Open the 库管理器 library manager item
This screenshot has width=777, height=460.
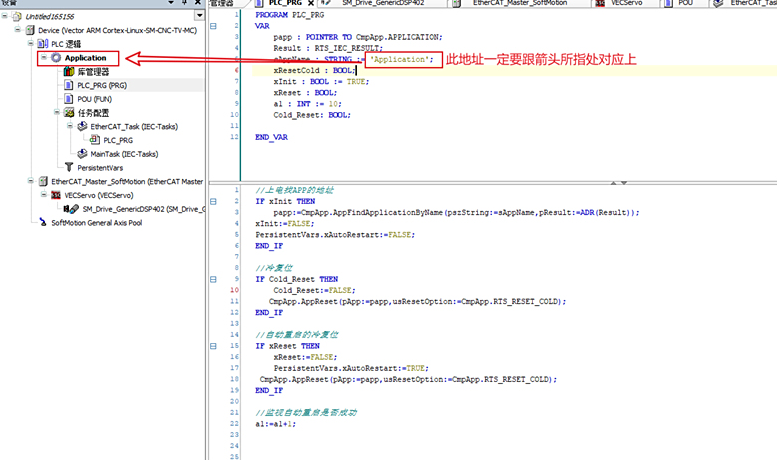coord(92,72)
